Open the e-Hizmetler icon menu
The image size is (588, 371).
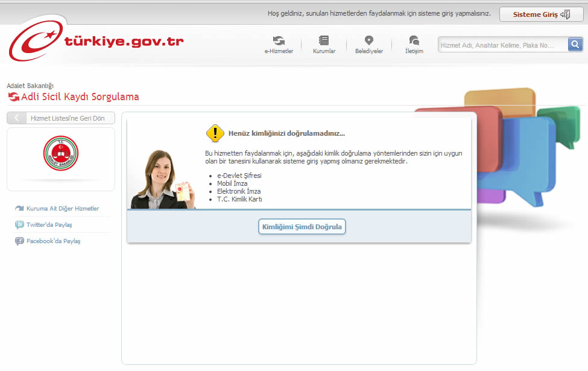point(279,41)
